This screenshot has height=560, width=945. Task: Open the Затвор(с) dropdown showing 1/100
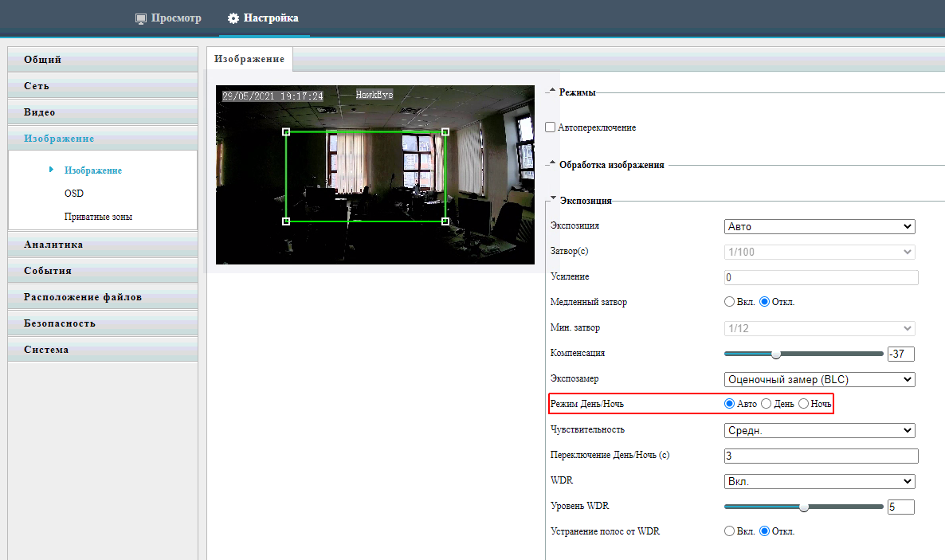(820, 252)
